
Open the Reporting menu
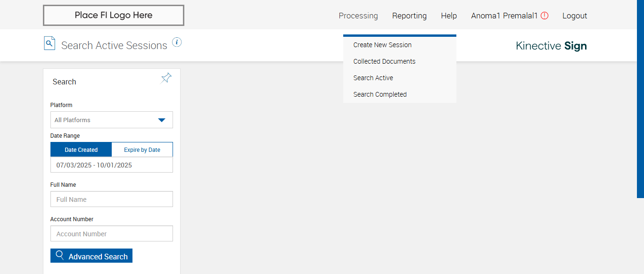coord(409,16)
